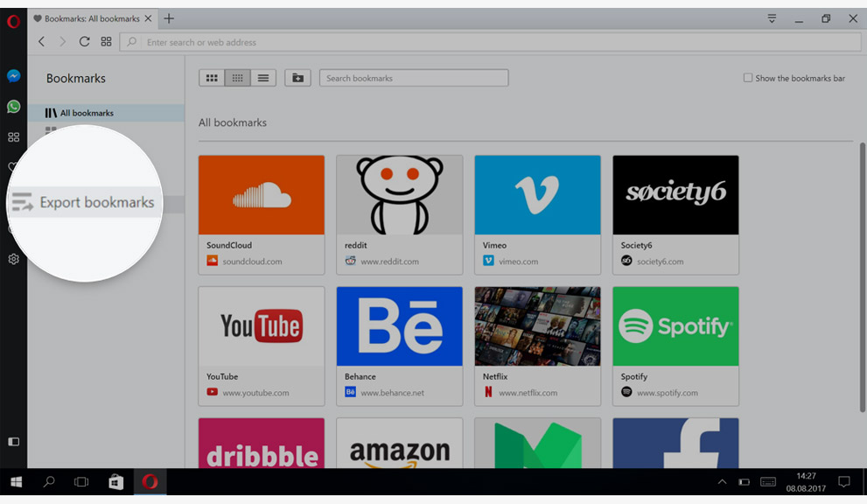
Task: Open WhatsApp from the sidebar
Action: point(13,106)
